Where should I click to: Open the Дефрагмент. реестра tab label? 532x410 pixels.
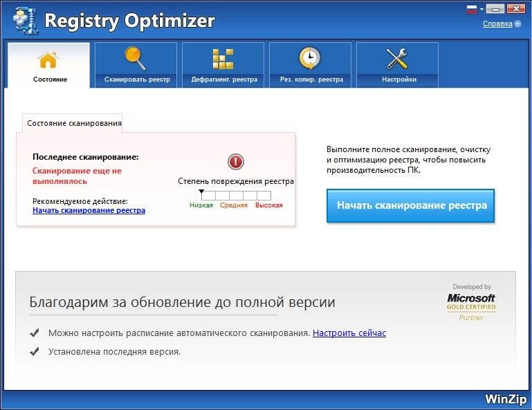[224, 80]
